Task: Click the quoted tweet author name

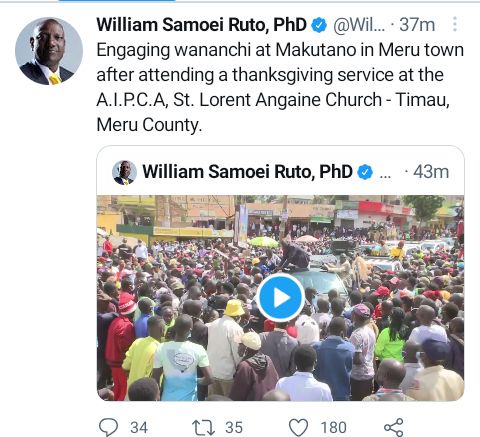Action: [248, 172]
